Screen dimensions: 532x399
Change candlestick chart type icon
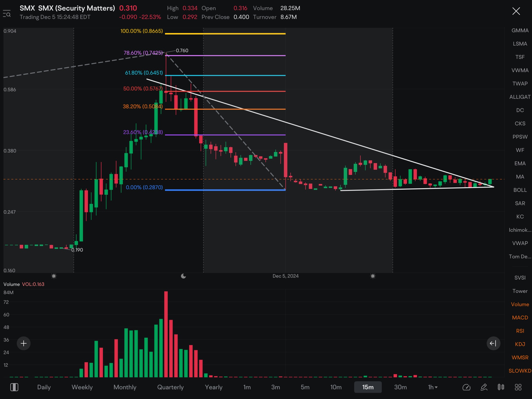pyautogui.click(x=501, y=387)
